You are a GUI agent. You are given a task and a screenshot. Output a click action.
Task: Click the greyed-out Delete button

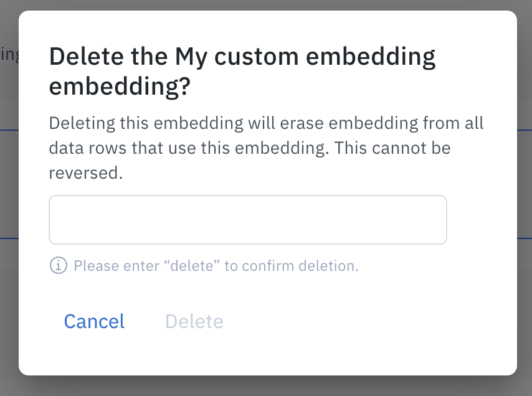pos(194,321)
